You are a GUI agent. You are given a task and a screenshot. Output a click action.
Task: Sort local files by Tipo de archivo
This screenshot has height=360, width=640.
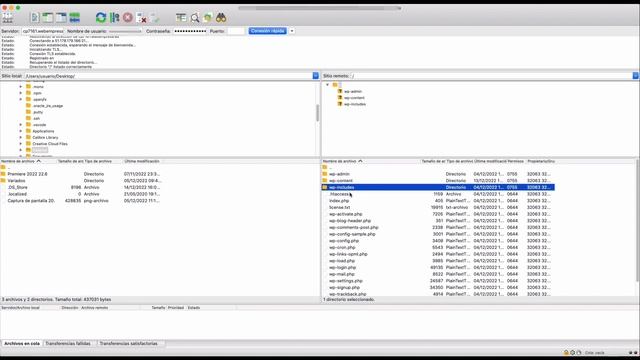(x=98, y=161)
